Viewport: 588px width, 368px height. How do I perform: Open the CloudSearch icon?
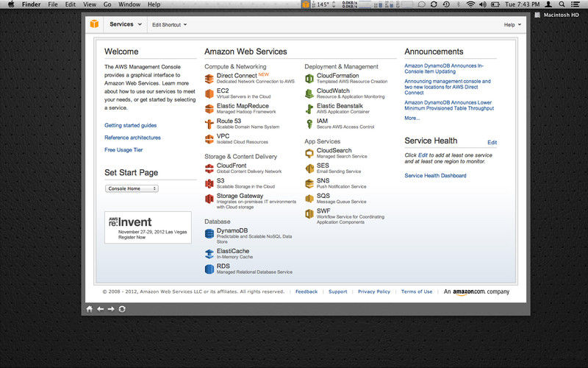(x=309, y=153)
